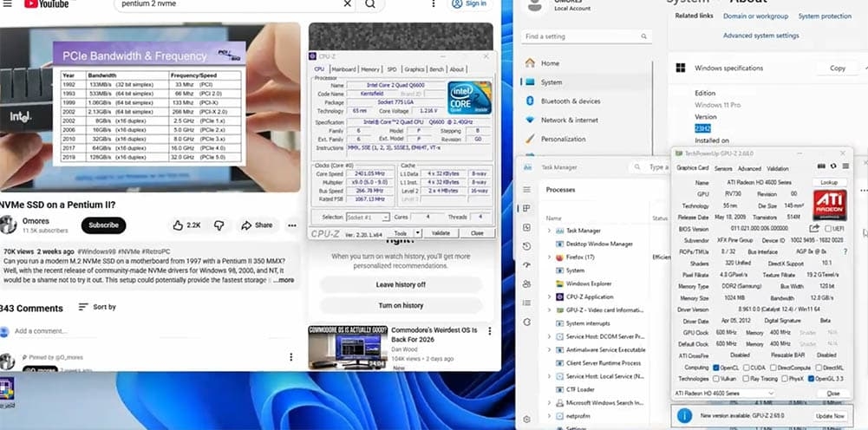
Task: Click the Find a setting search field
Action: (x=585, y=36)
